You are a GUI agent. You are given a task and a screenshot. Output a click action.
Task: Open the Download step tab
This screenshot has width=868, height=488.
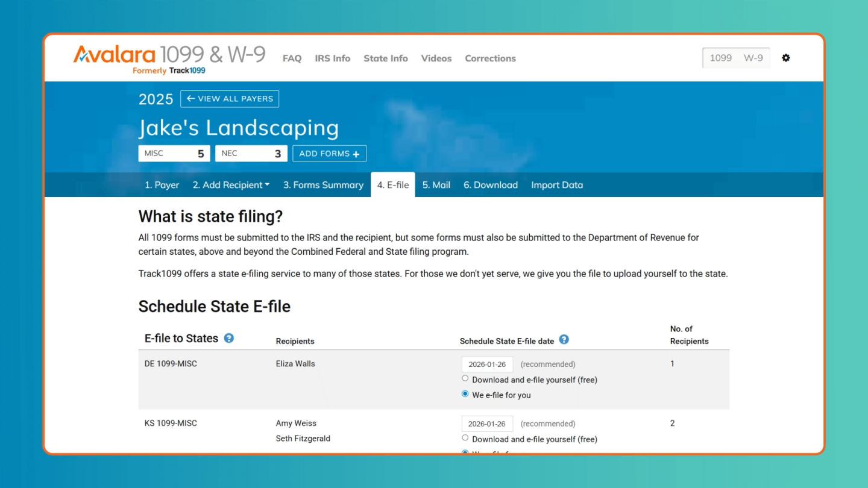pos(490,185)
